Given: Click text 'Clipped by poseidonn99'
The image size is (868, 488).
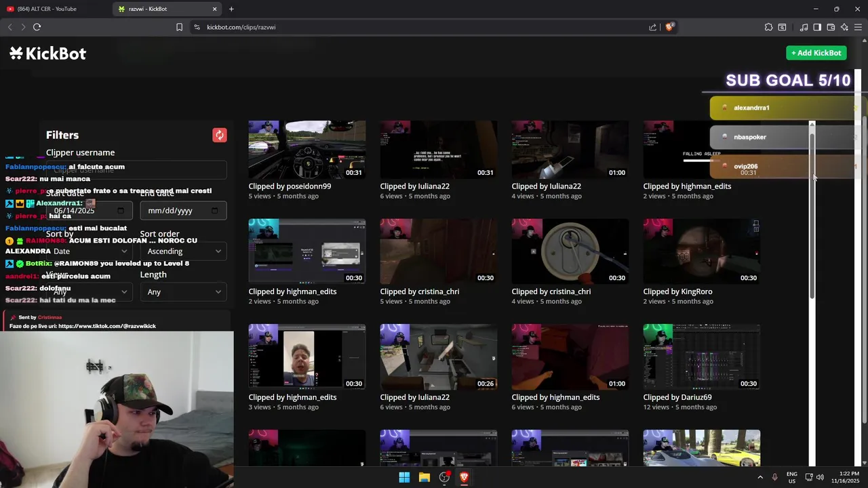Looking at the screenshot, I should (x=290, y=186).
